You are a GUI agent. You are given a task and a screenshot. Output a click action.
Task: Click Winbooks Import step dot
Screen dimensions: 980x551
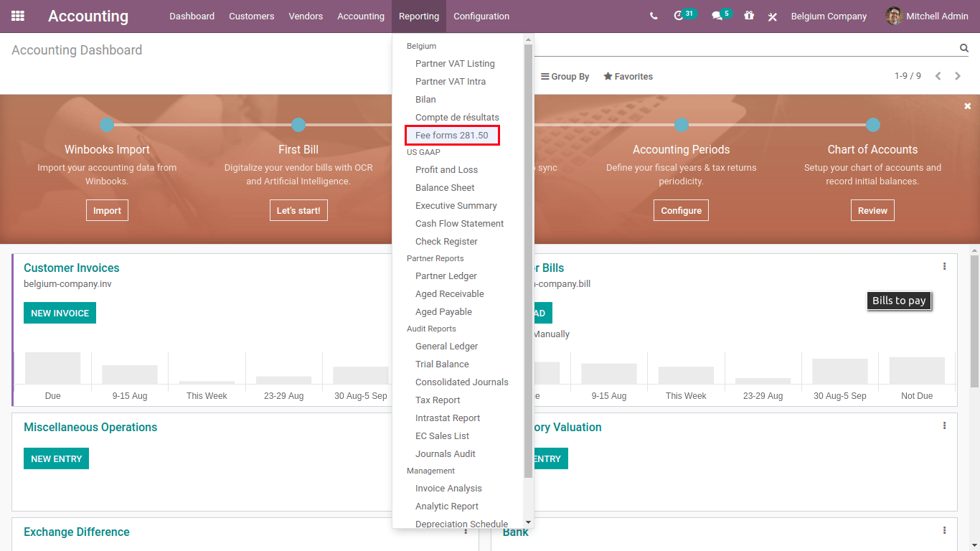(107, 125)
